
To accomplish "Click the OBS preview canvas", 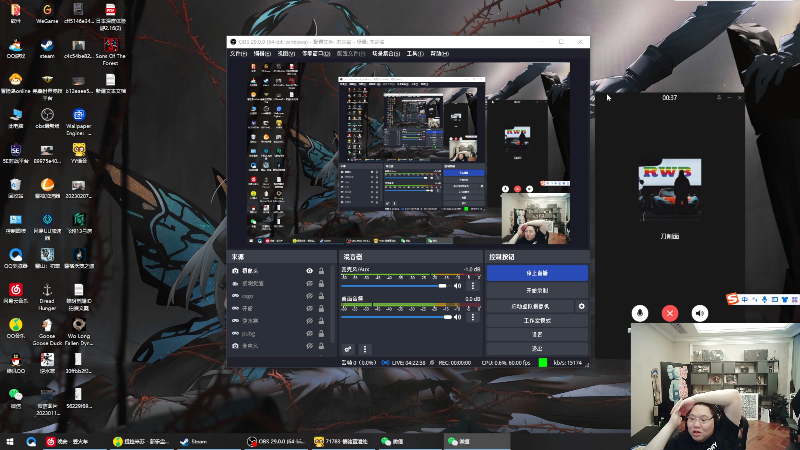I will click(408, 153).
